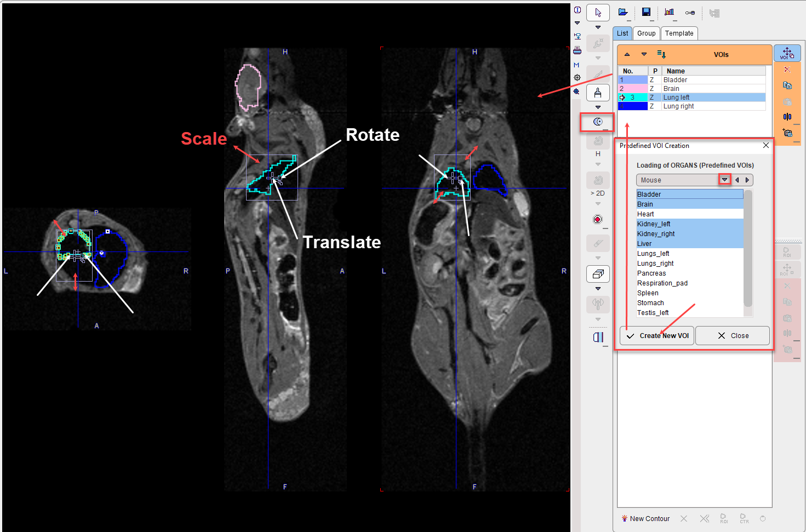Go to next species with right arrow
The width and height of the screenshot is (806, 532).
pos(747,180)
